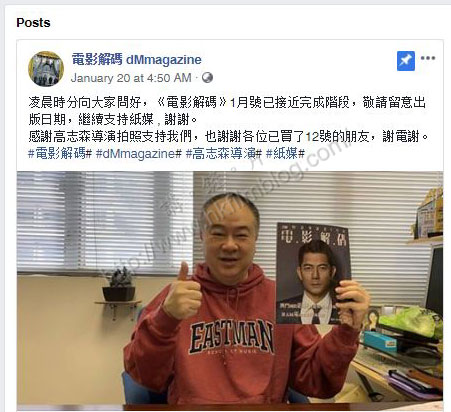Image resolution: width=451 pixels, height=412 pixels.
Task: Open the #dMmagazine# hashtag
Action: point(139,154)
